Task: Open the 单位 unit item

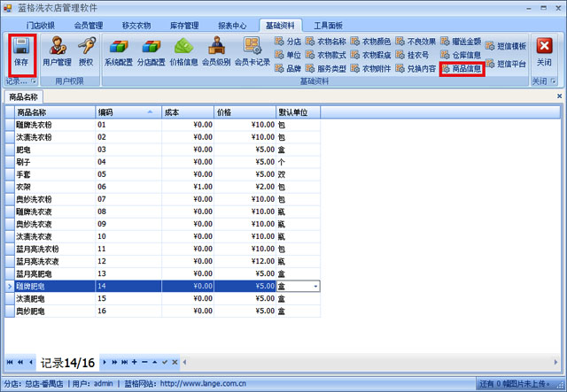Action: (288, 55)
